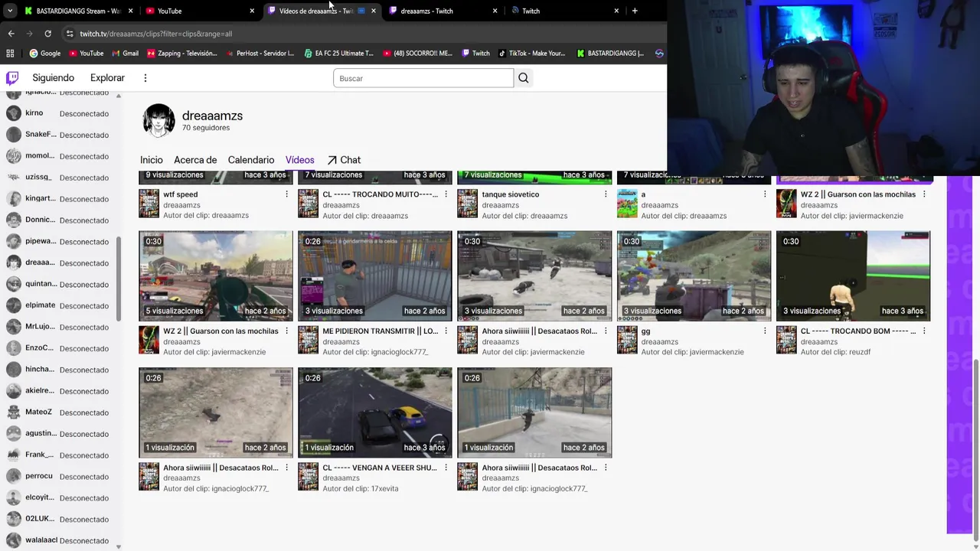Click clip author link "17xevita"

[x=384, y=489]
